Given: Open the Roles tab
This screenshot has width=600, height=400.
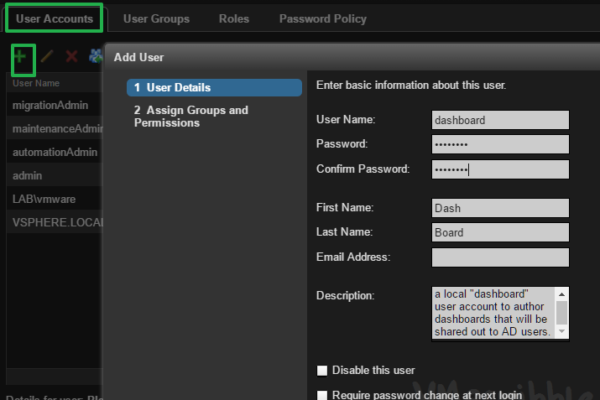Looking at the screenshot, I should click(234, 19).
